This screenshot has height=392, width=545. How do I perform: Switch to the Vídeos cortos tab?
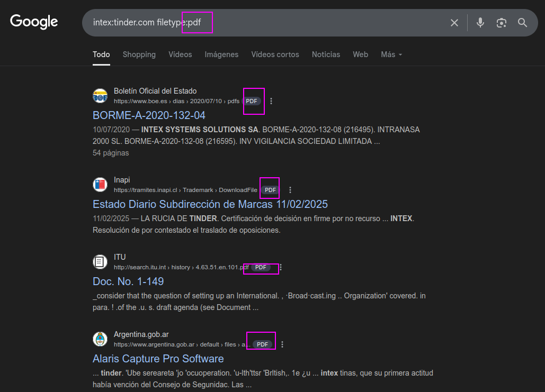tap(275, 54)
